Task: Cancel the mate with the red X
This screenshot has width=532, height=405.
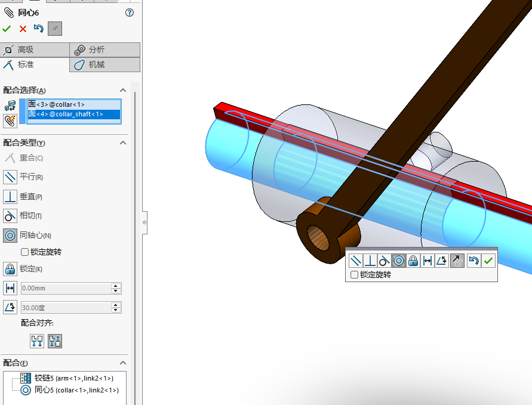Action: point(23,29)
